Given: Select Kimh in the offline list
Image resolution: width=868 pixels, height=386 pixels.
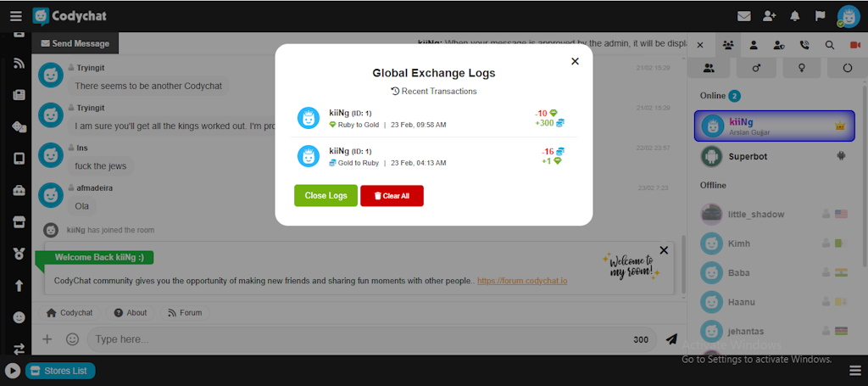Looking at the screenshot, I should click(775, 243).
